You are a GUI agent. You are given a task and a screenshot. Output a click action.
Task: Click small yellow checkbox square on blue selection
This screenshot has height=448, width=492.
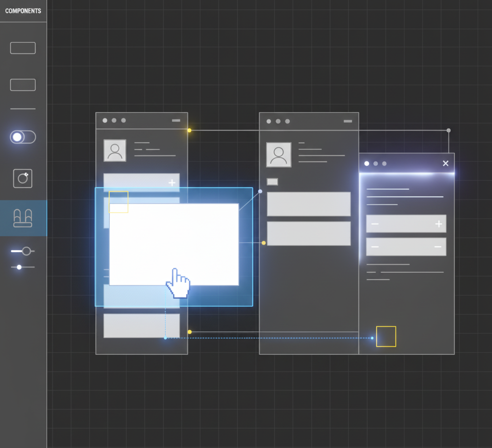(119, 202)
